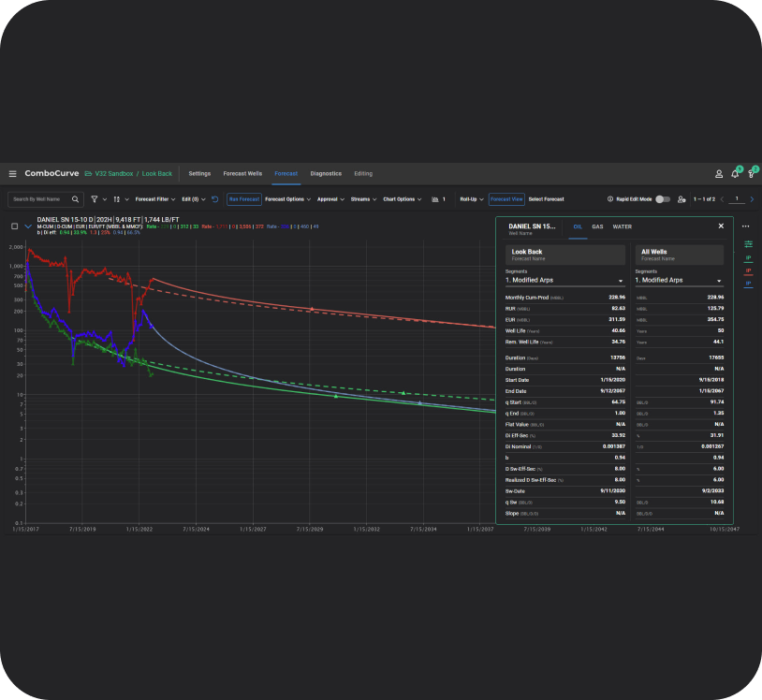Switch to the Forecast Wells tab
Viewport: 762px width, 700px height.
coord(242,173)
